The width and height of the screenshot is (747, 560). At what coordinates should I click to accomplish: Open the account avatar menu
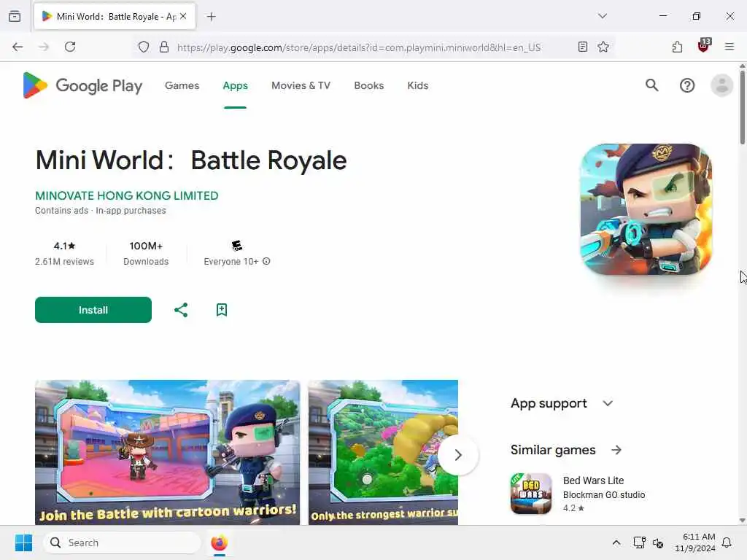721,86
